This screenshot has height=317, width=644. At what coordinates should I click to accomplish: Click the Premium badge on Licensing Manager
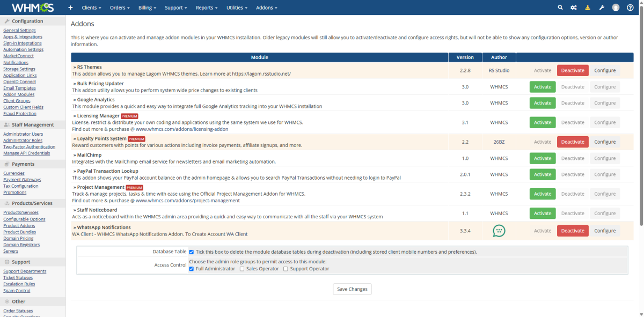[129, 116]
